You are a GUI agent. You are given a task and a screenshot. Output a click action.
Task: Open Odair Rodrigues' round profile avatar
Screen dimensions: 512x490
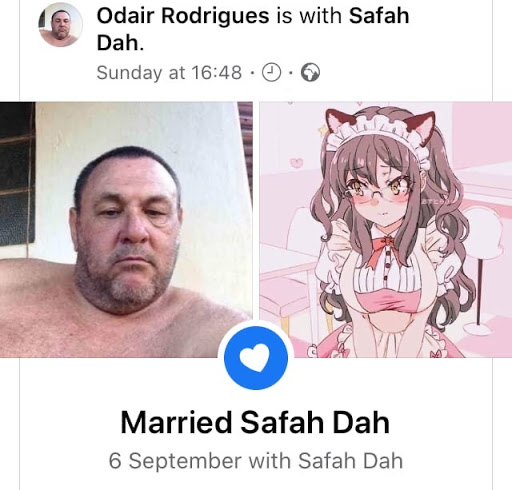[x=60, y=26]
